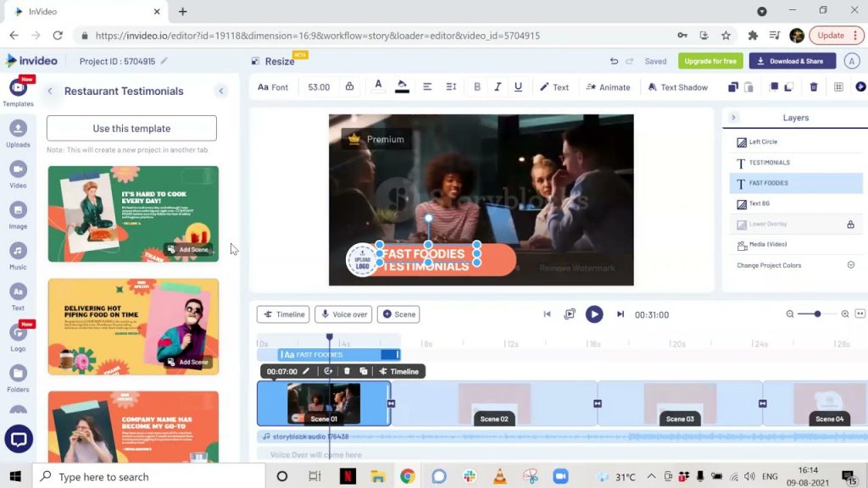Collapse the Restaurant Testimonials template panel
The image size is (868, 488).
[x=220, y=91]
